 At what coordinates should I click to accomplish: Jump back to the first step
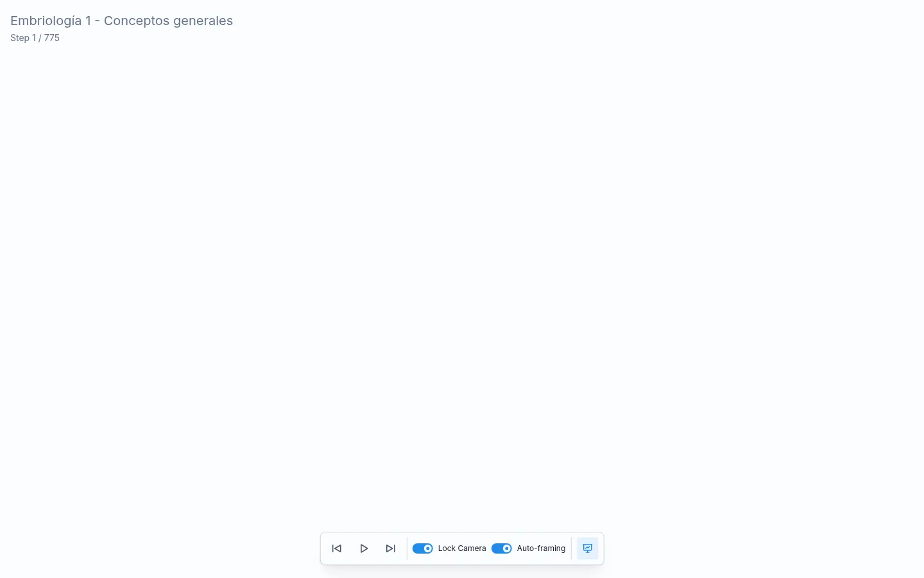point(337,548)
